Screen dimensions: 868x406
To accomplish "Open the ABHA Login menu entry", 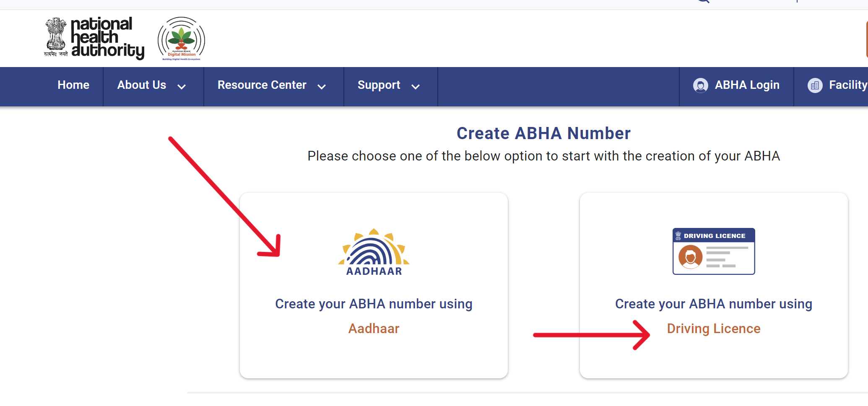I will coord(747,85).
